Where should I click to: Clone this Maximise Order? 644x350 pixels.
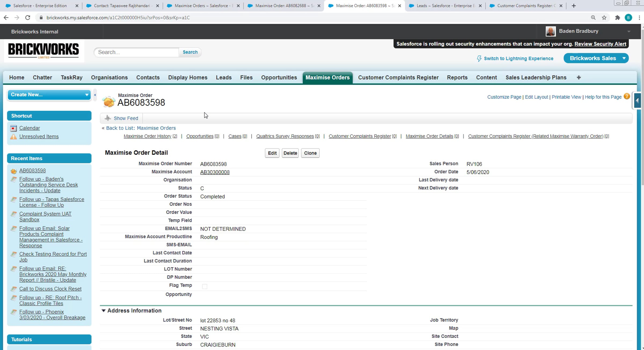click(x=310, y=153)
